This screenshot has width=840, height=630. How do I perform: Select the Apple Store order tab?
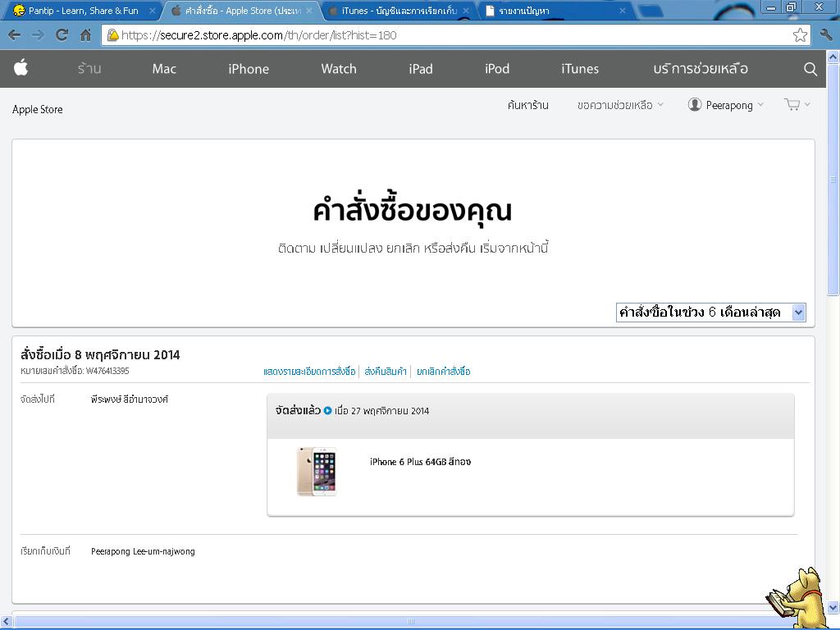(x=241, y=11)
